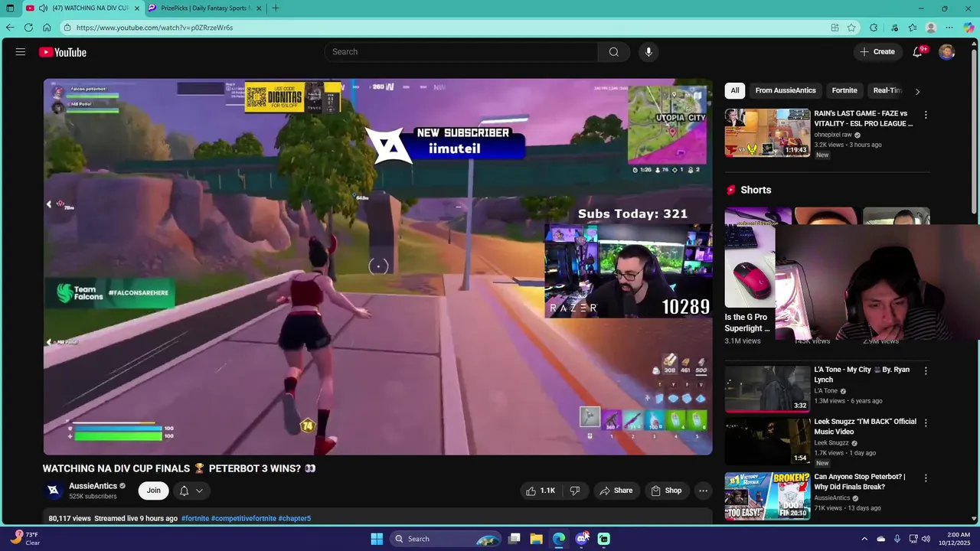Open the YouTube guide hamburger menu
The width and height of the screenshot is (980, 551).
20,52
